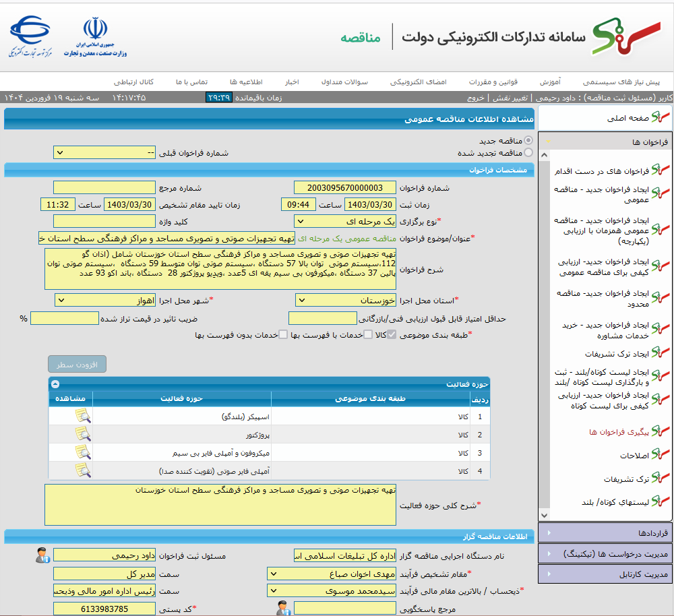Open the ذیحساب dropdown showing سیدمحمد موسوی
Image resolution: width=674 pixels, height=616 pixels.
pos(332,591)
